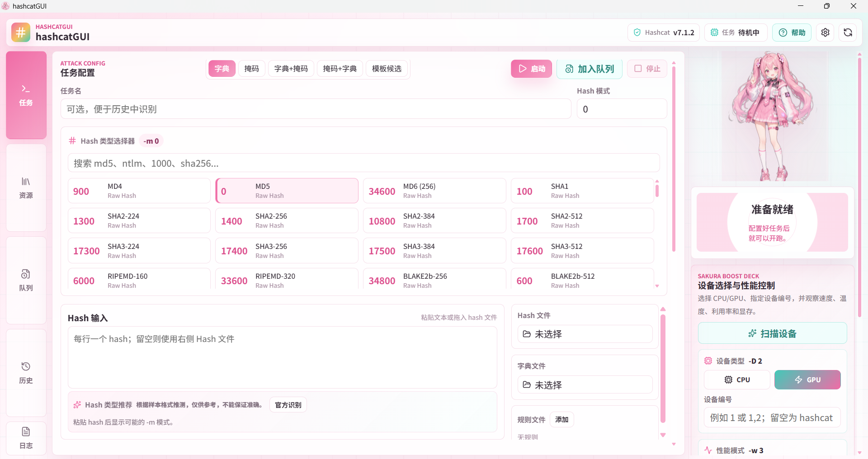Click the 停止 stop button
Viewport: 868px width, 459px height.
(647, 69)
